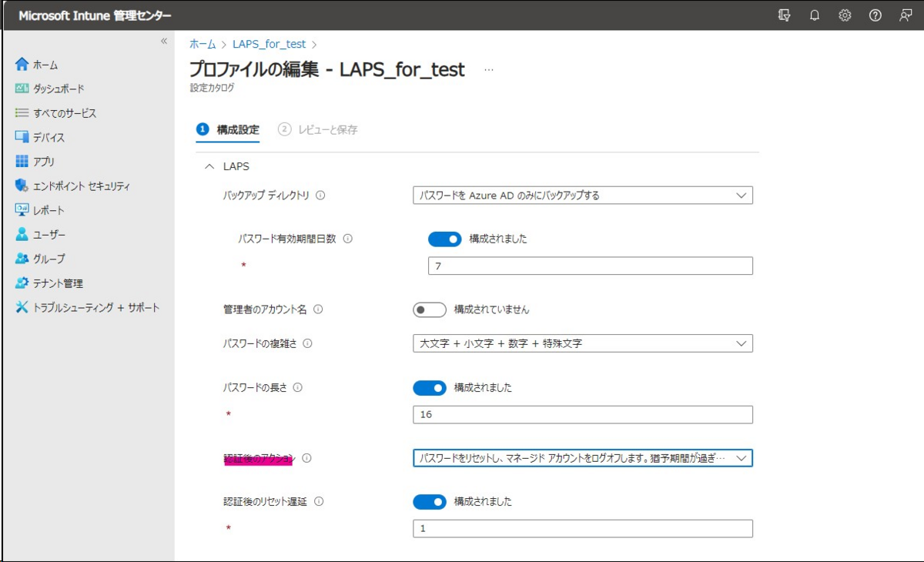924x562 pixels.
Task: Show info for パスワードの複雑さ
Action: [307, 343]
